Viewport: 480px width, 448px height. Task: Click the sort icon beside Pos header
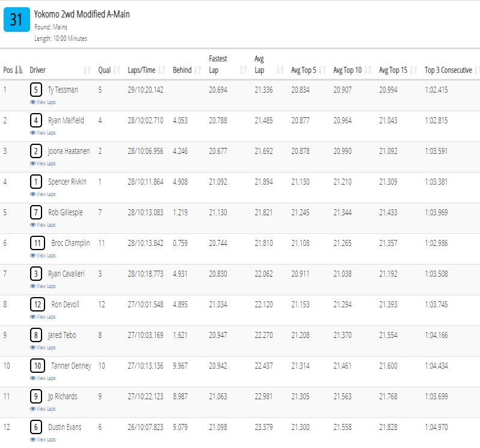pyautogui.click(x=19, y=70)
